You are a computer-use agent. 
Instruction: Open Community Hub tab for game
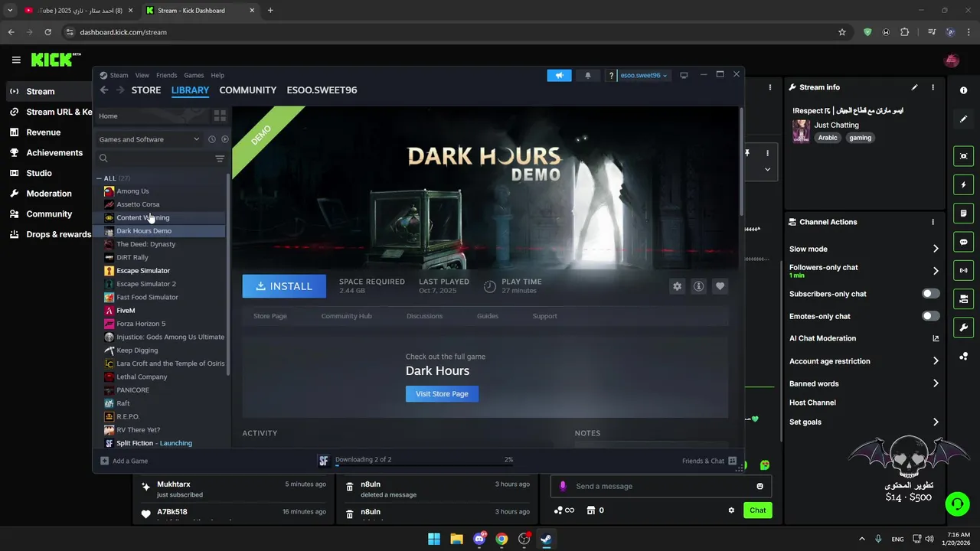coord(346,316)
